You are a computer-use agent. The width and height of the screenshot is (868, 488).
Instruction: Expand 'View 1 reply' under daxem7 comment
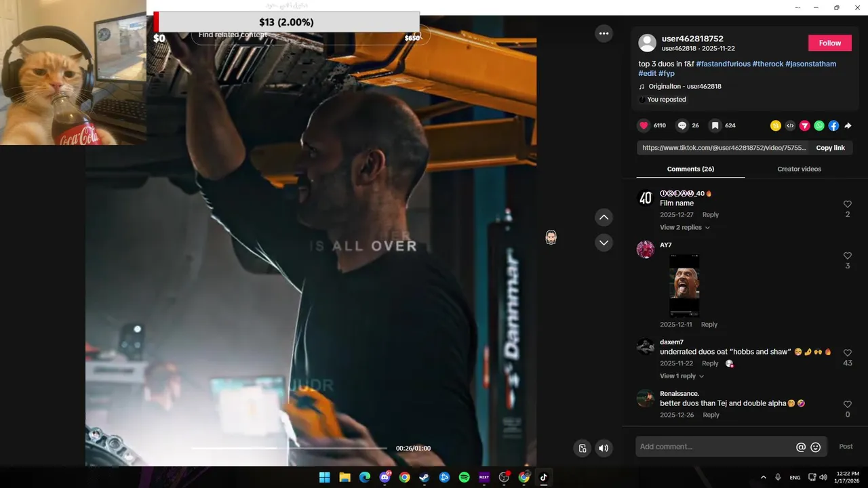coord(682,376)
